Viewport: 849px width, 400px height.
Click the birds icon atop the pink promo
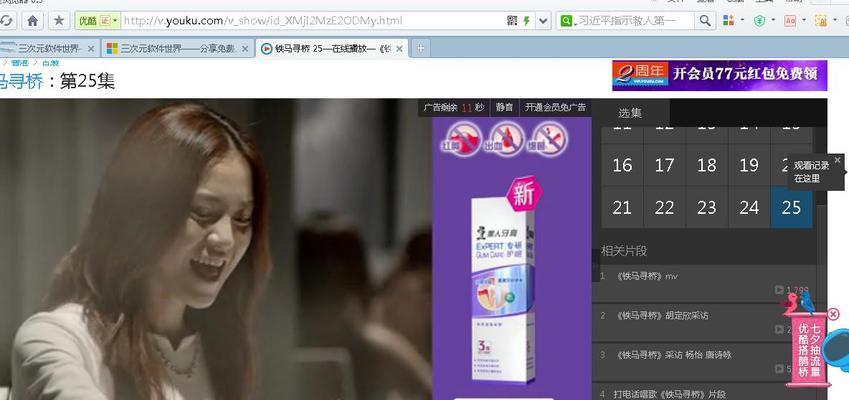tap(799, 304)
